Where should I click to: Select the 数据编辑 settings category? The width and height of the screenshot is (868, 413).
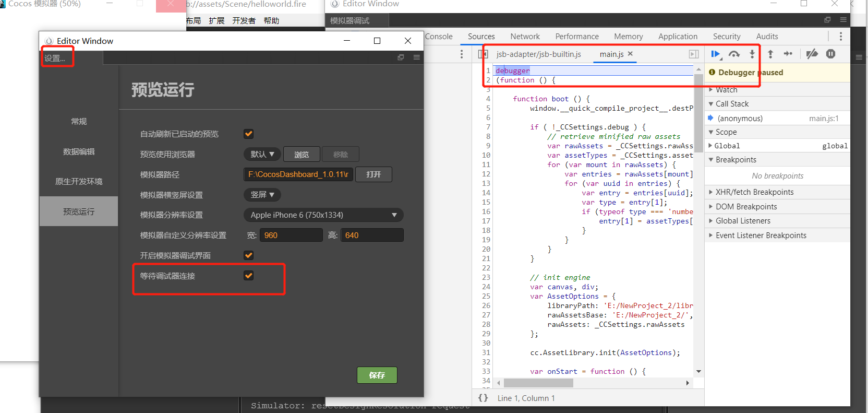[79, 151]
